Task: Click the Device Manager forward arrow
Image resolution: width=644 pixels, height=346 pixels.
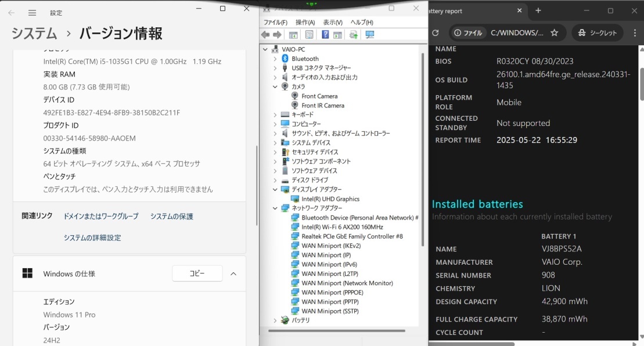Action: (x=277, y=35)
